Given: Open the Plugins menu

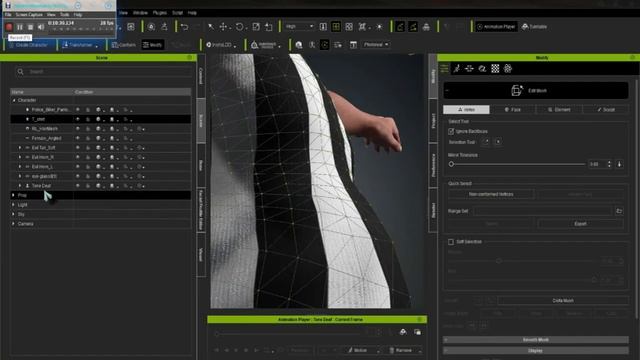Looking at the screenshot, I should [x=160, y=13].
